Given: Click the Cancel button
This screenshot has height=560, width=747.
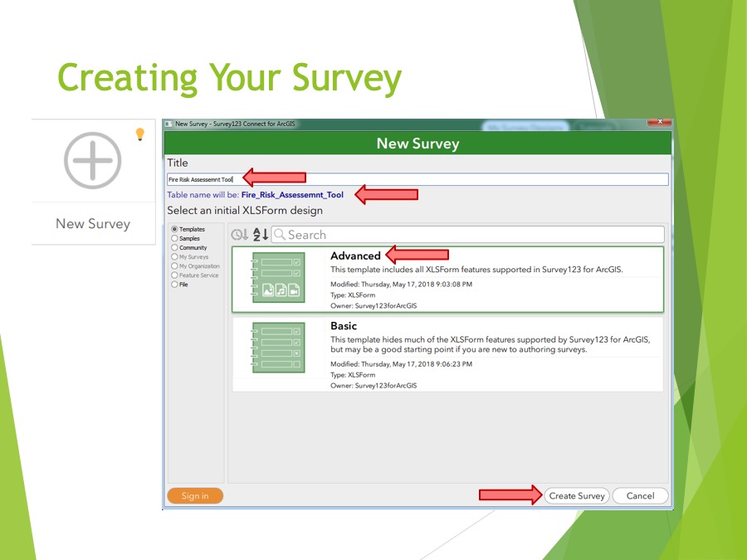Looking at the screenshot, I should coord(640,496).
